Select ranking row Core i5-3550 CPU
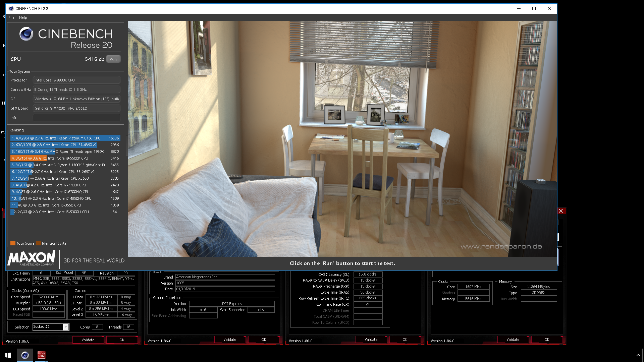Viewport: 644px width, 362px height. pyautogui.click(x=65, y=205)
